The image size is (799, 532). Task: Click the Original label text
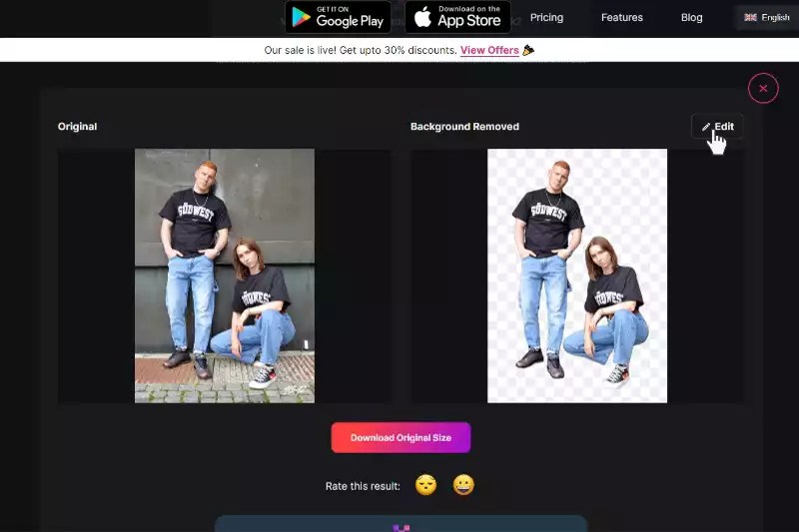tap(77, 126)
